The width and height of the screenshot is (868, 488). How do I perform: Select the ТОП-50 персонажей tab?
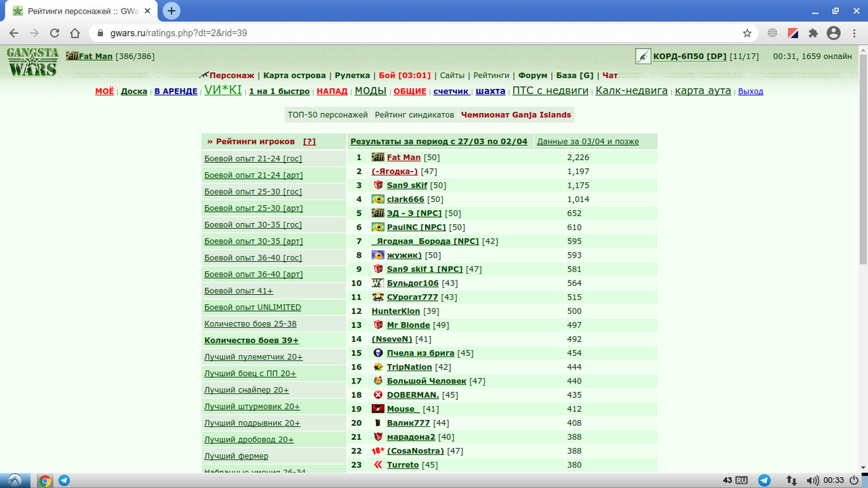[328, 115]
